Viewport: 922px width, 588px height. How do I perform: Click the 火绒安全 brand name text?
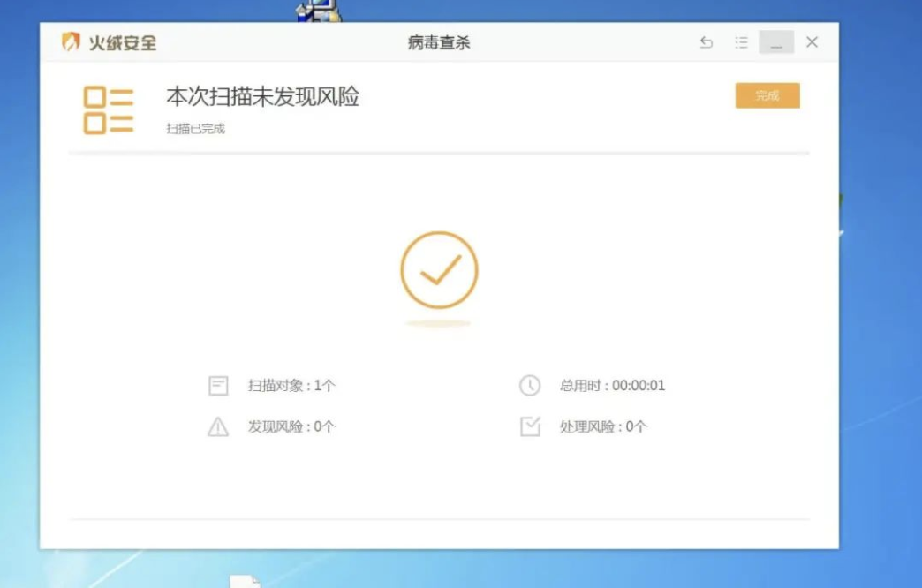click(x=123, y=42)
